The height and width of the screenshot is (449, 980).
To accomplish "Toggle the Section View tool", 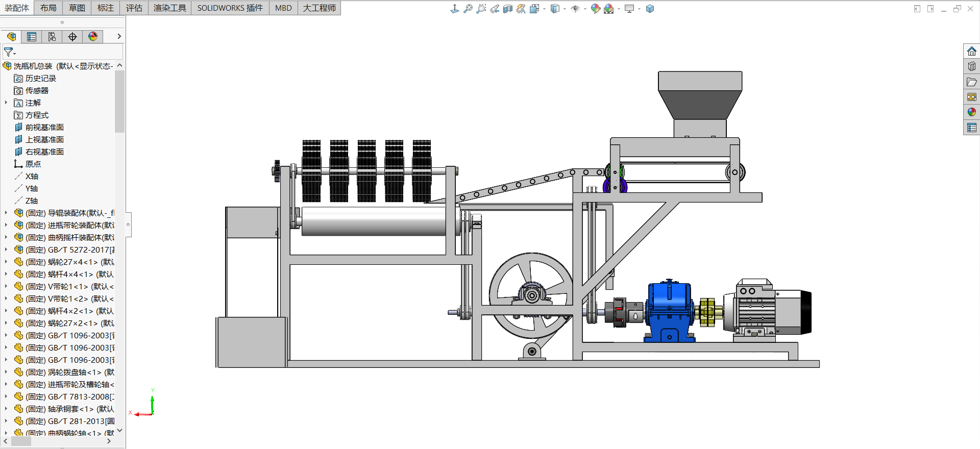I will tap(507, 9).
